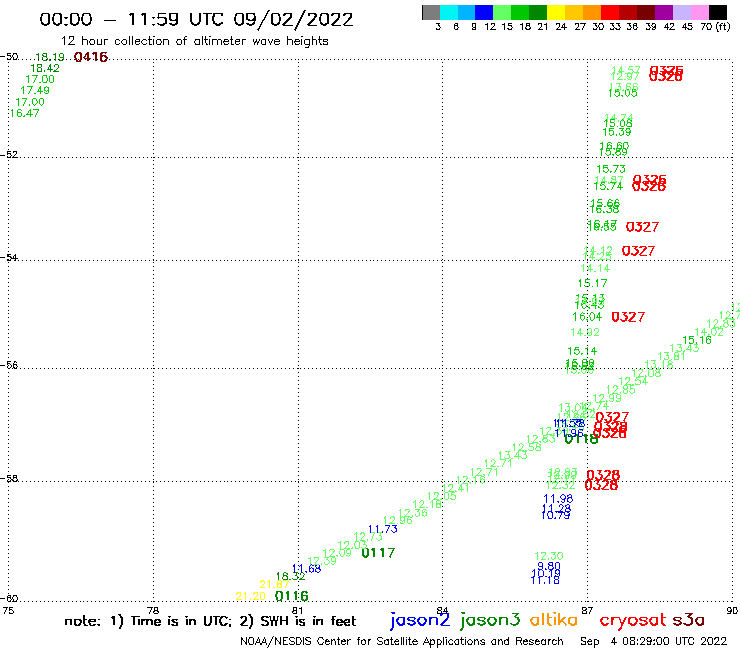Click the royal blue 9-12 ft legend swatch
740x650 pixels.
point(484,12)
